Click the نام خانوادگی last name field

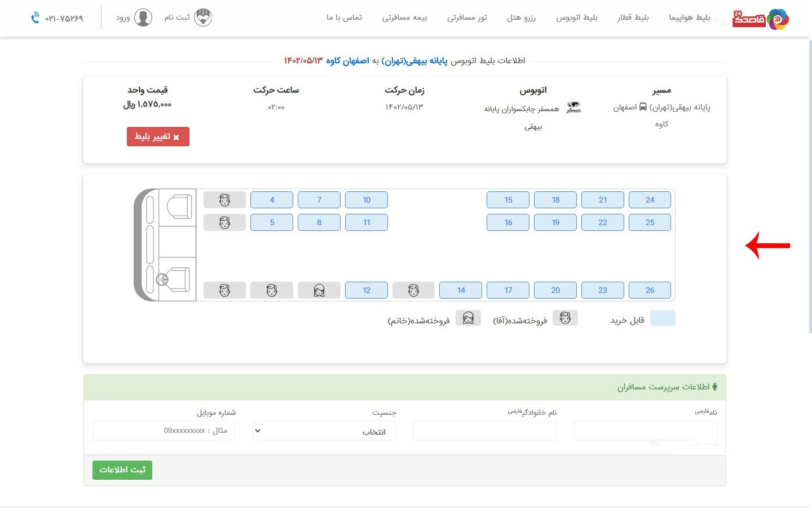pos(485,431)
